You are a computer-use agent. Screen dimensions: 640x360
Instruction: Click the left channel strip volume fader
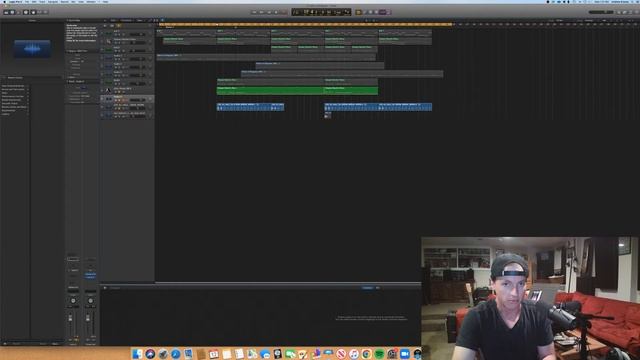[70, 318]
